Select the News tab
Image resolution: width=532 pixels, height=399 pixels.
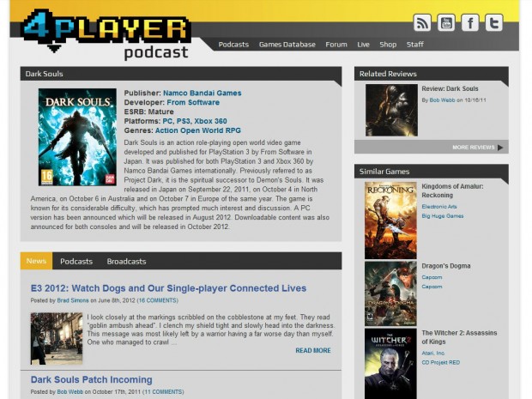[36, 261]
